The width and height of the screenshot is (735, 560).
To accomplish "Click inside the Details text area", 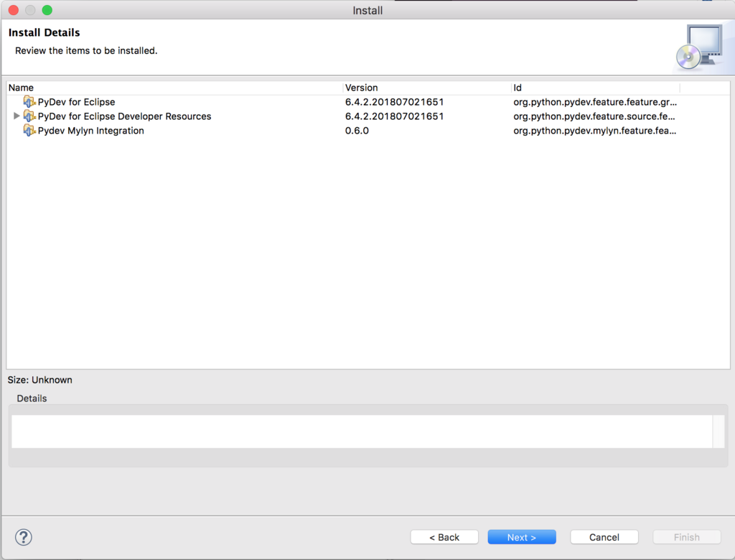I will point(362,431).
